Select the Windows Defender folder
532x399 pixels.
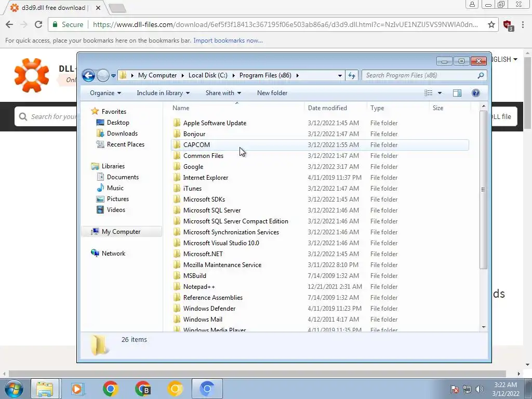209,309
